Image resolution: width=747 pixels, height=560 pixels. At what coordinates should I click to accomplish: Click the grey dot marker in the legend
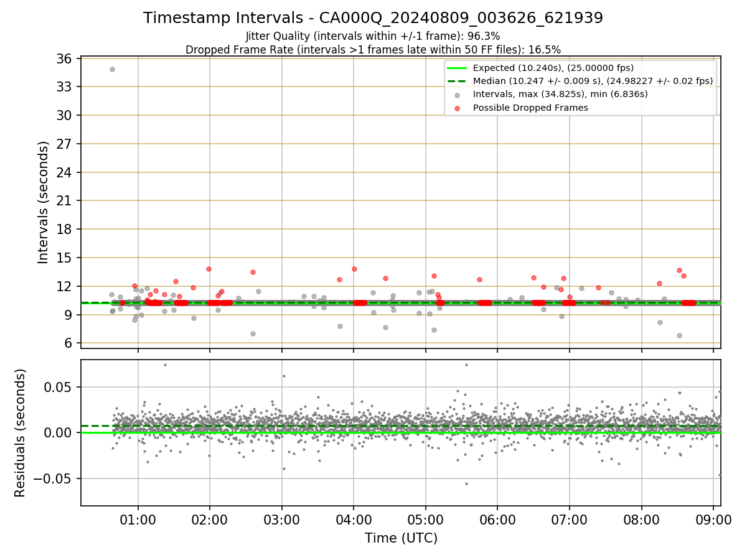click(x=458, y=95)
